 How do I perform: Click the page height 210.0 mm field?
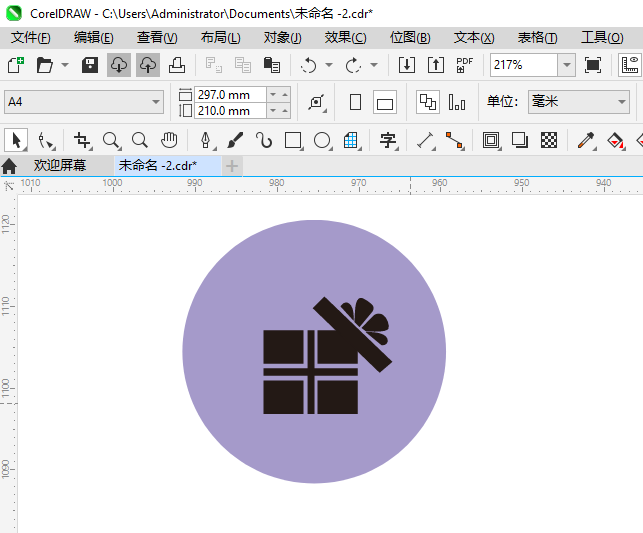point(231,111)
